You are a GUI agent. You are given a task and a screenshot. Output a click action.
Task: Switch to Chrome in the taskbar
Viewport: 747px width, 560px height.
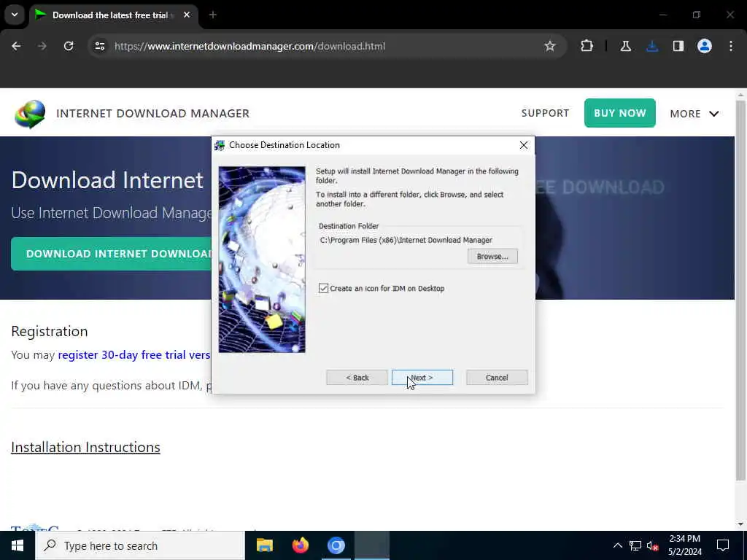336,545
